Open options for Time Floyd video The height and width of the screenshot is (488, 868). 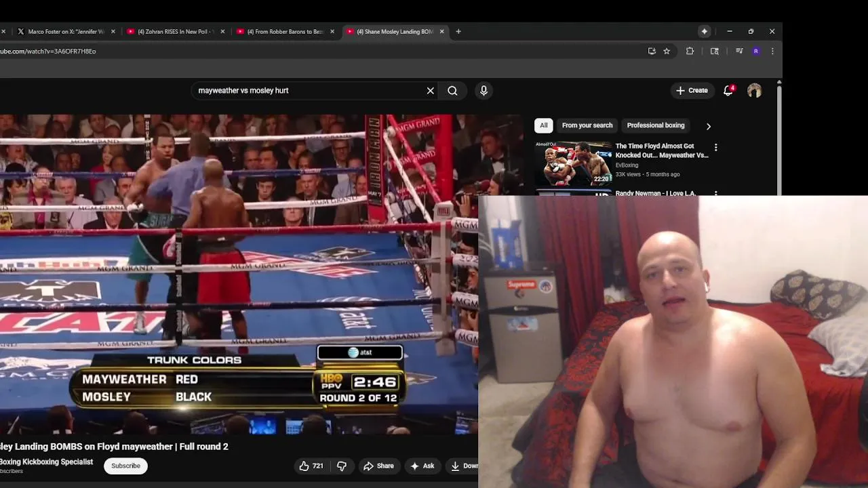715,147
